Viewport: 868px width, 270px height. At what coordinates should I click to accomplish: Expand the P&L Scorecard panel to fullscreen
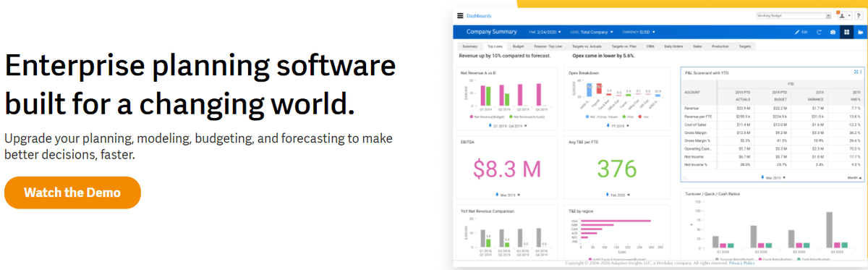pyautogui.click(x=856, y=72)
